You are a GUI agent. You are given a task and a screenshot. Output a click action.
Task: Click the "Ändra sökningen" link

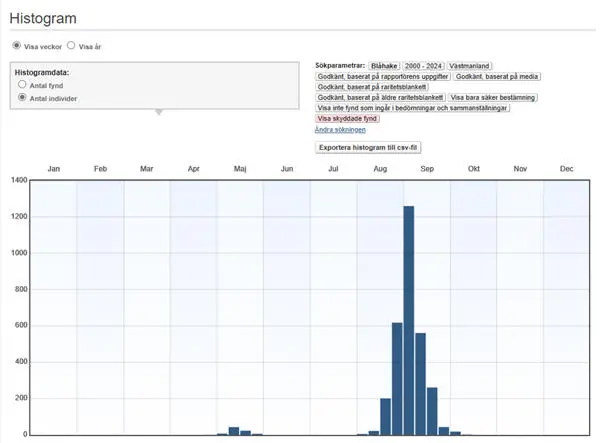pyautogui.click(x=340, y=130)
